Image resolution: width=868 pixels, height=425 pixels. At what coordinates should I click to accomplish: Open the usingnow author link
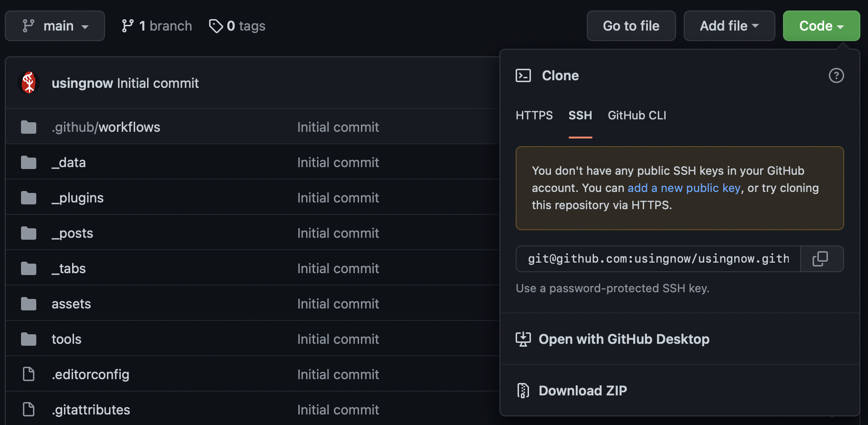(x=82, y=83)
